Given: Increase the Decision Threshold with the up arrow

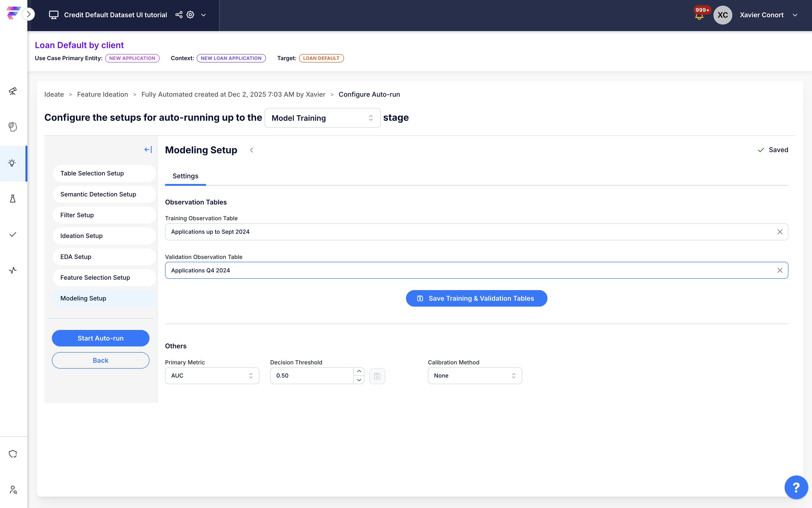Looking at the screenshot, I should [x=359, y=371].
